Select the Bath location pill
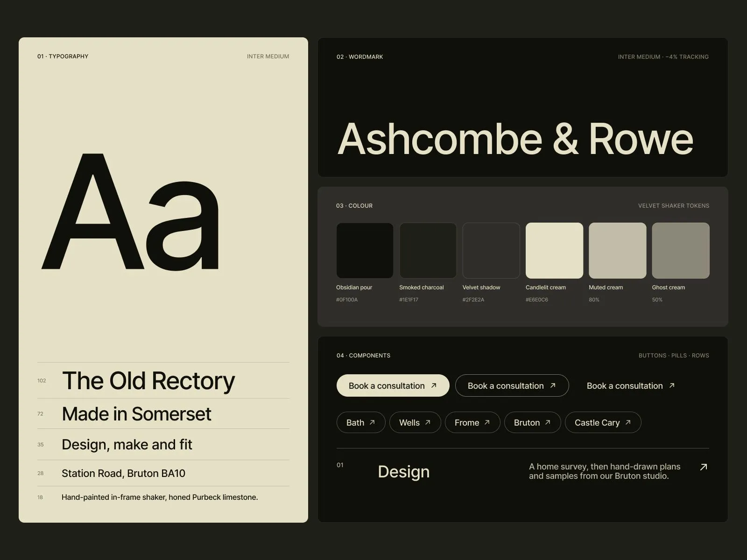This screenshot has height=560, width=747. coord(361,422)
